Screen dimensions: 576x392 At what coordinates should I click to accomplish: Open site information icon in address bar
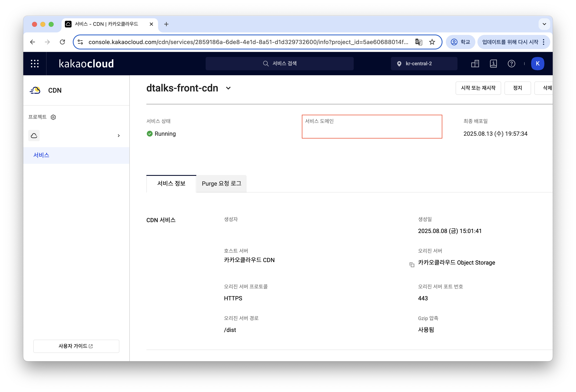pyautogui.click(x=80, y=42)
